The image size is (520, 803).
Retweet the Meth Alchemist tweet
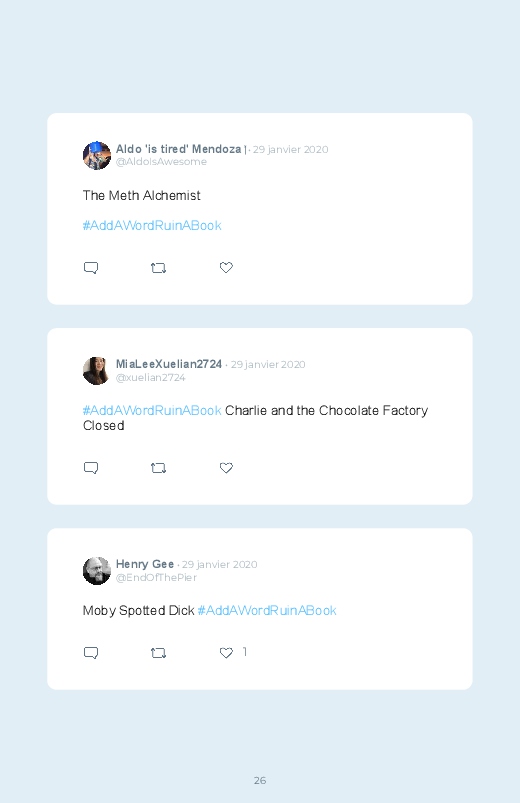(158, 268)
